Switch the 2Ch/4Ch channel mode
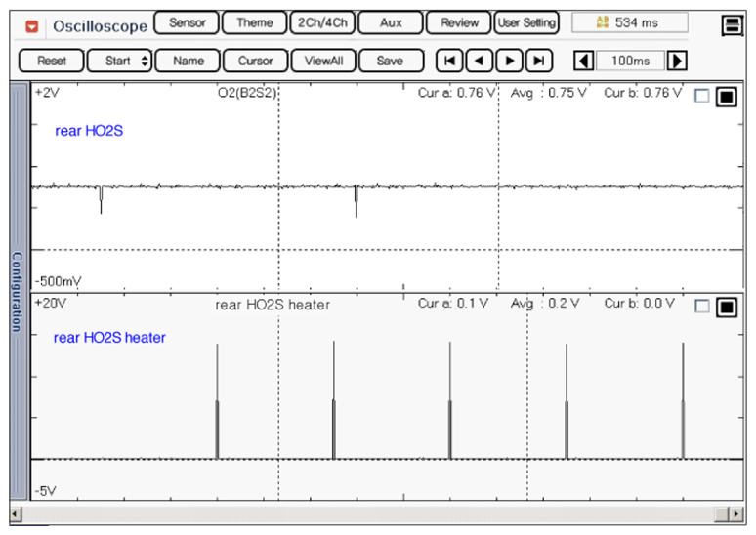The width and height of the screenshot is (756, 535). [322, 22]
